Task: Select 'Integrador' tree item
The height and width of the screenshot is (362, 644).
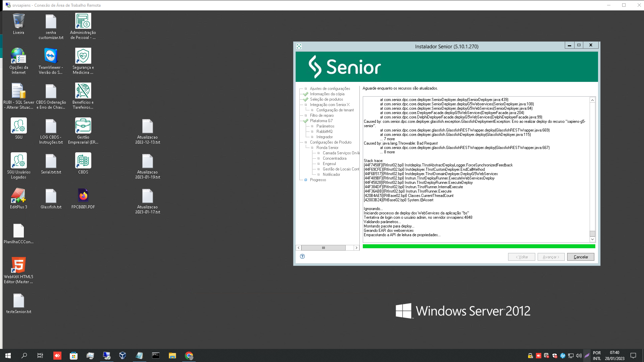Action: coord(325,137)
